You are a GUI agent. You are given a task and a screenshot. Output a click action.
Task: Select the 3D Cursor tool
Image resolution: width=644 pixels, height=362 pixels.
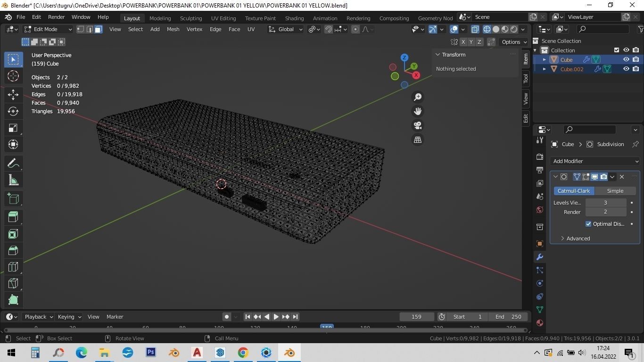pyautogui.click(x=13, y=76)
